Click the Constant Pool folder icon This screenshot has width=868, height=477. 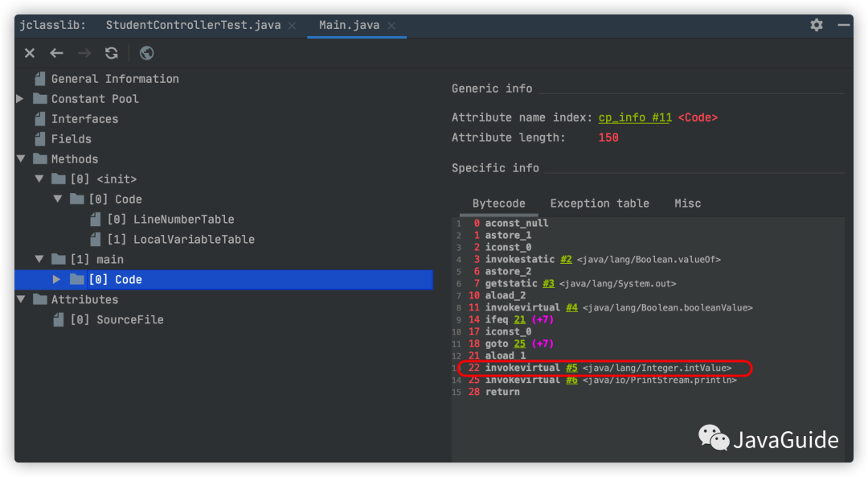pyautogui.click(x=40, y=99)
